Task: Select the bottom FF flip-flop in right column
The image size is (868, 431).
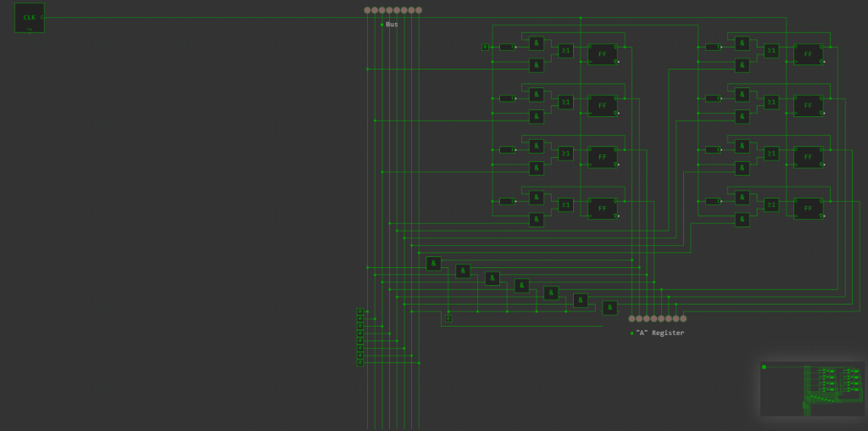Action: tap(808, 208)
